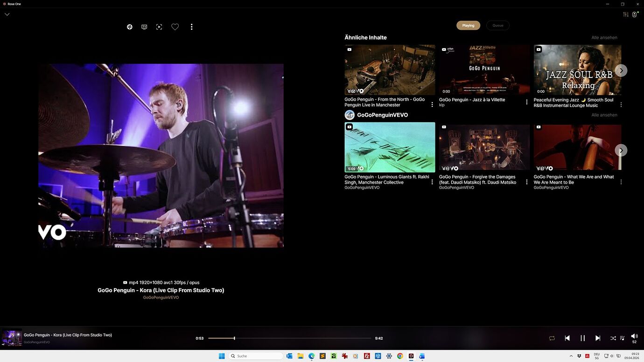644x362 pixels.
Task: Click GoGoPenguinVEVO artist link below video title
Action: point(161,298)
